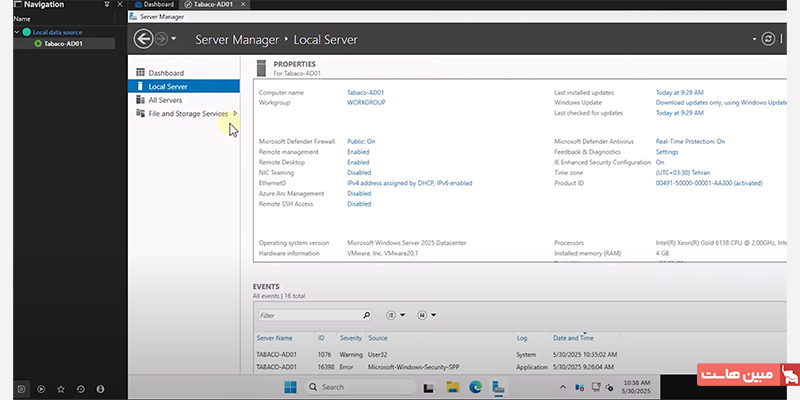Open the navigation history dropdown arrow
The height and width of the screenshot is (400, 800).
[174, 39]
